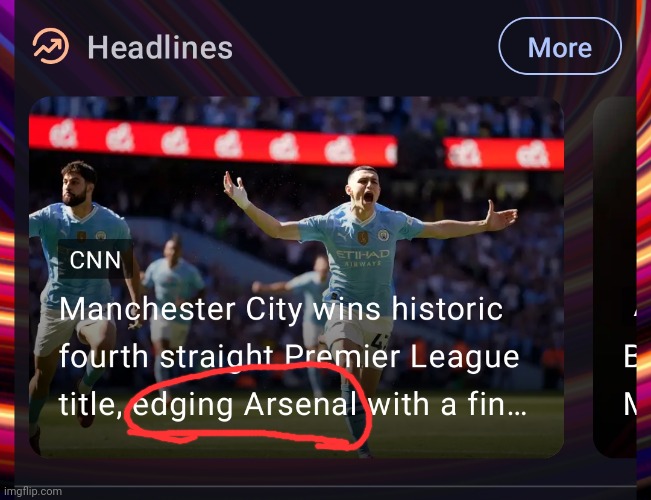This screenshot has height=500, width=651.
Task: Click the imgflip.com watermark
Action: coord(32,491)
